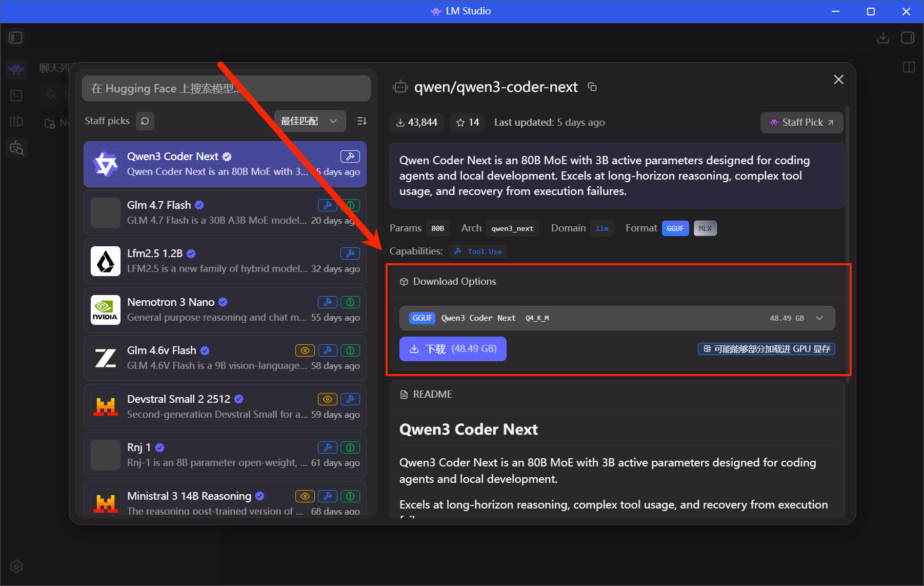Select the Glm 4.7 Flash list entry

(225, 213)
